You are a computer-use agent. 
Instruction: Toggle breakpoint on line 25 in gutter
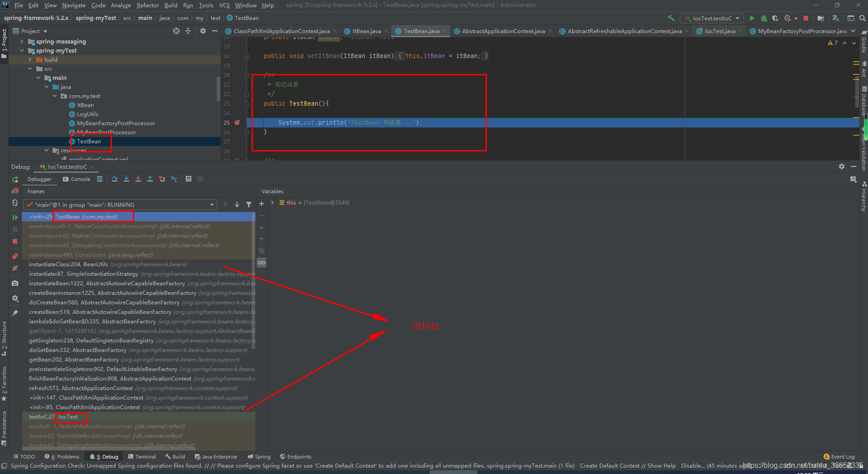pyautogui.click(x=237, y=122)
